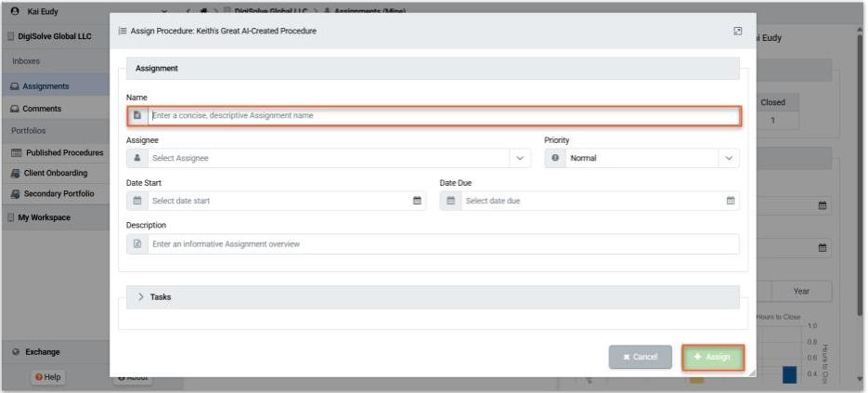Click the Published Procedures portfolio icon

16,152
